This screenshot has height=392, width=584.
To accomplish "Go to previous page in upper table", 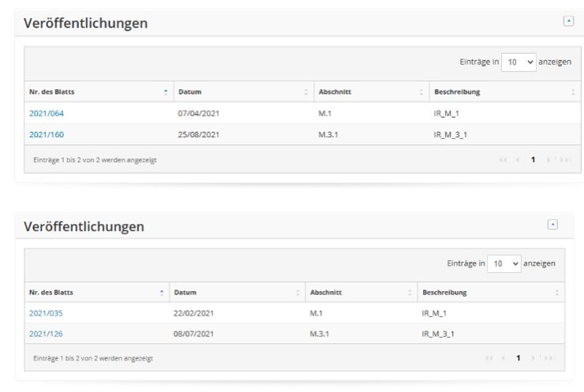I will tap(516, 159).
